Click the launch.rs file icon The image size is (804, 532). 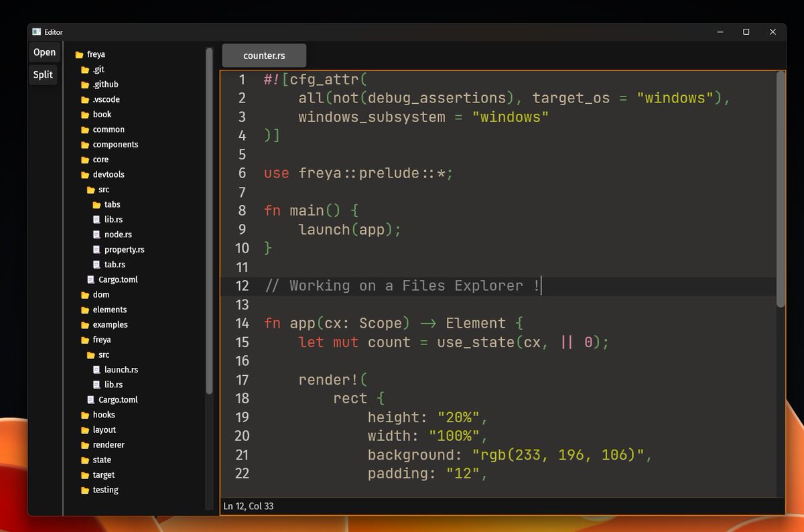click(x=96, y=370)
